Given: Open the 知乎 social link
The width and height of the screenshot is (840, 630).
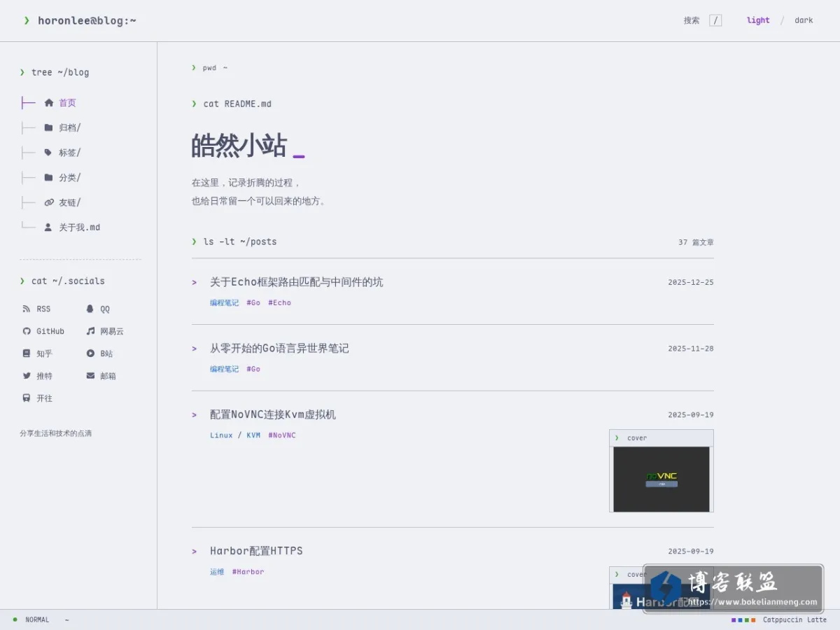Looking at the screenshot, I should (x=37, y=353).
